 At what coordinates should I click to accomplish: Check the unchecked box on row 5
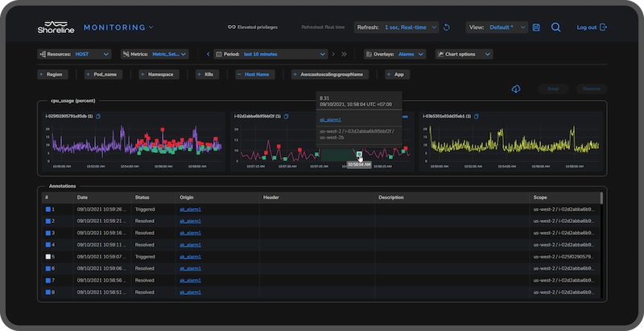coord(48,256)
